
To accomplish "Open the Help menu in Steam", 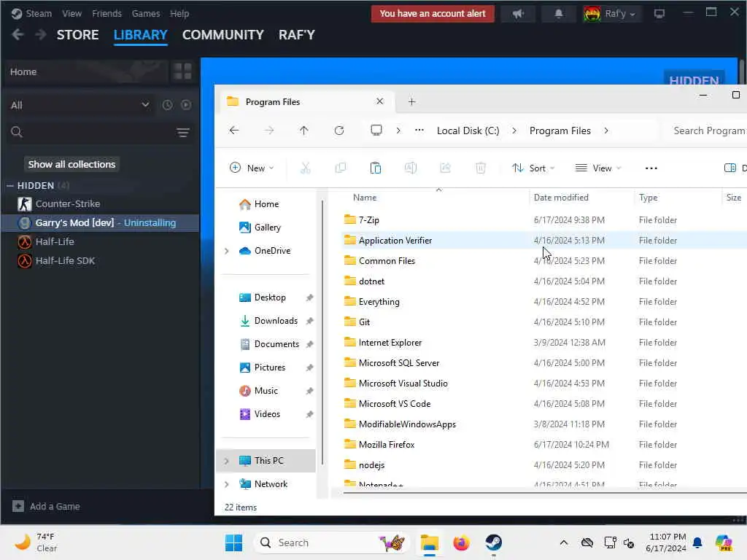I will (179, 14).
